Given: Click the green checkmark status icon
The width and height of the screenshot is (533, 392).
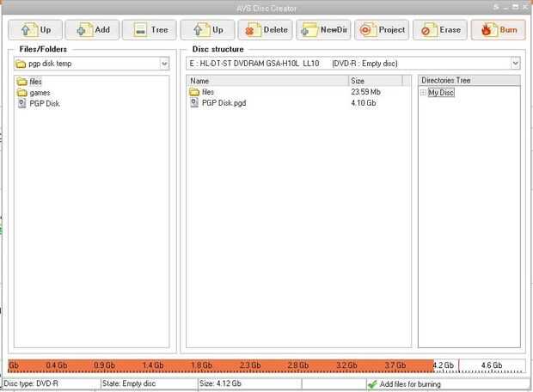Looking at the screenshot, I should click(372, 384).
